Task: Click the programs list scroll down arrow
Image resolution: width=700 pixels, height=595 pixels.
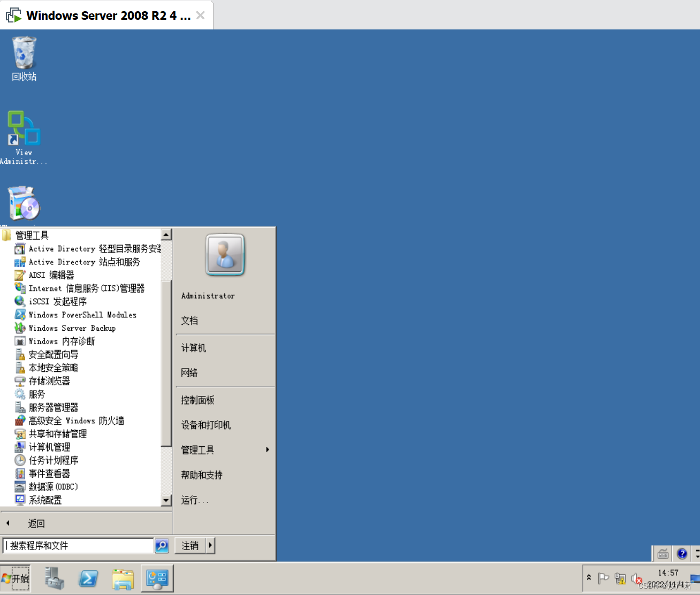Action: [166, 501]
